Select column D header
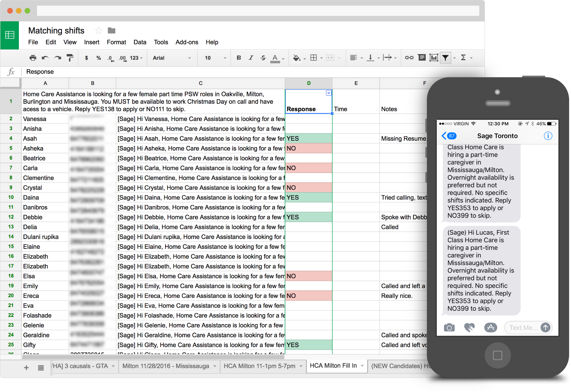 (309, 83)
